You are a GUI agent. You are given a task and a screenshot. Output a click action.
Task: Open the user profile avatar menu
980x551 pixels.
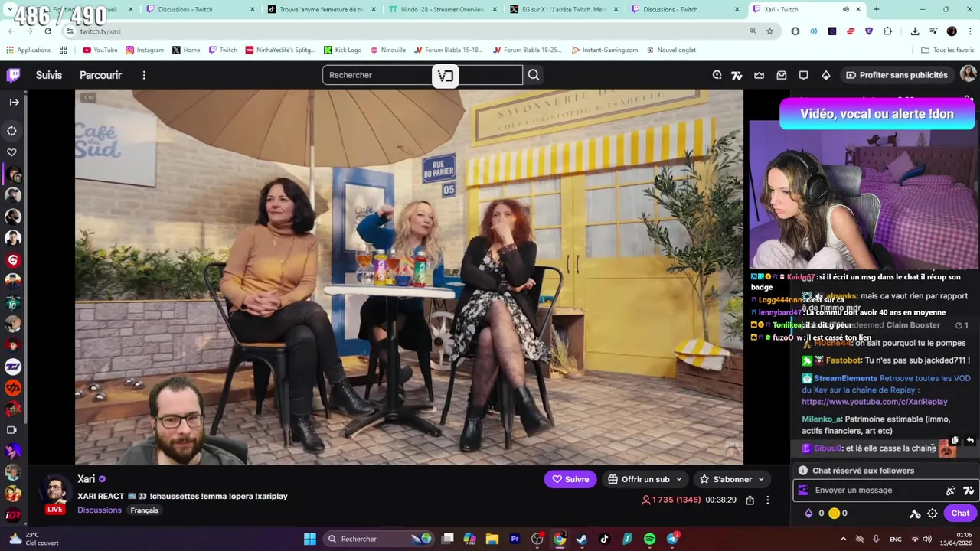[968, 74]
